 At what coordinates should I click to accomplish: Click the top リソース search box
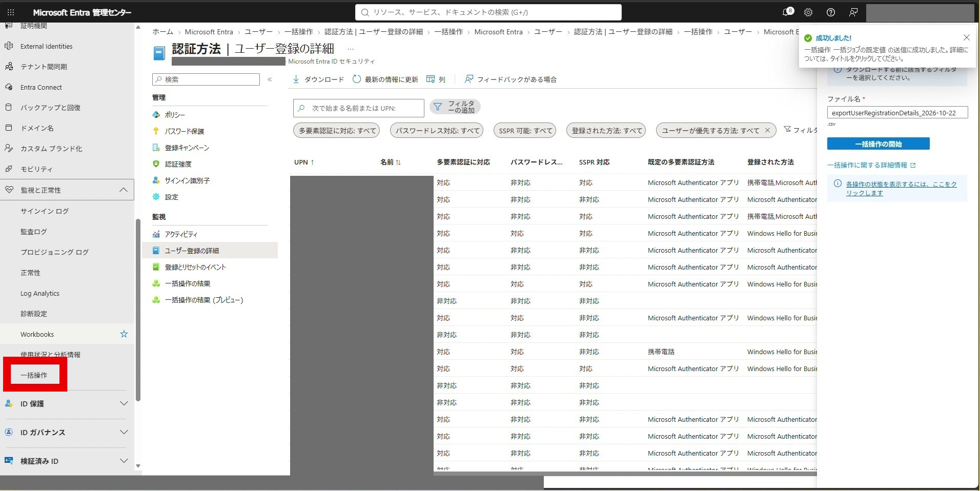click(488, 12)
